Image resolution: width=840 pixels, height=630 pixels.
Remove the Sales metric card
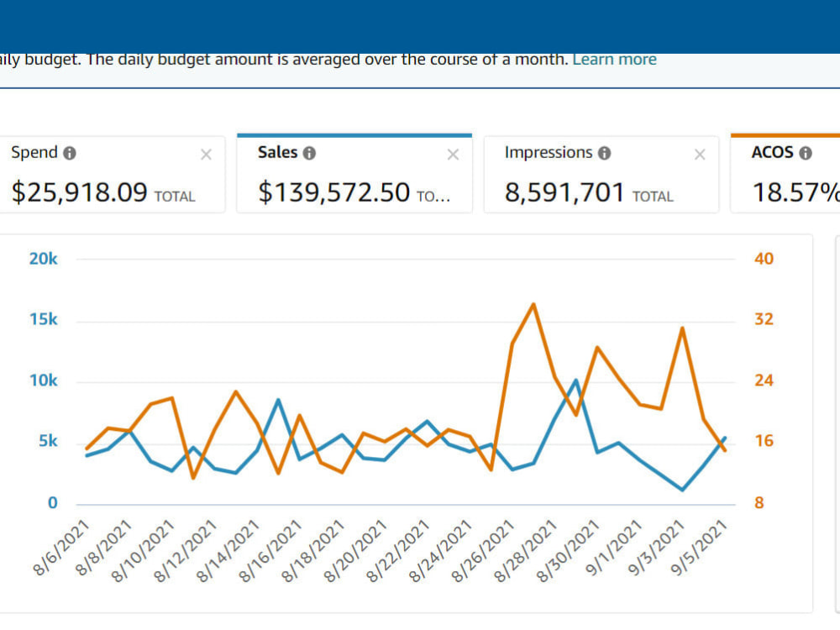[x=454, y=155]
